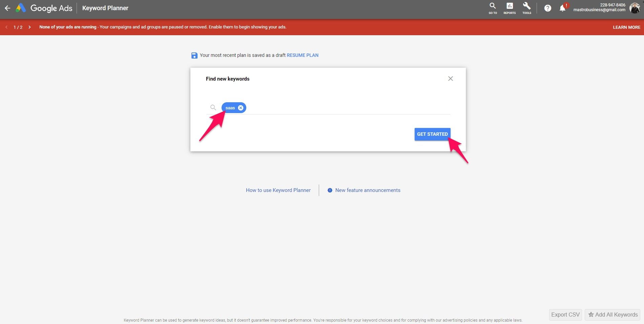The height and width of the screenshot is (324, 644).
Task: Click the Add All Keywords button
Action: 612,315
